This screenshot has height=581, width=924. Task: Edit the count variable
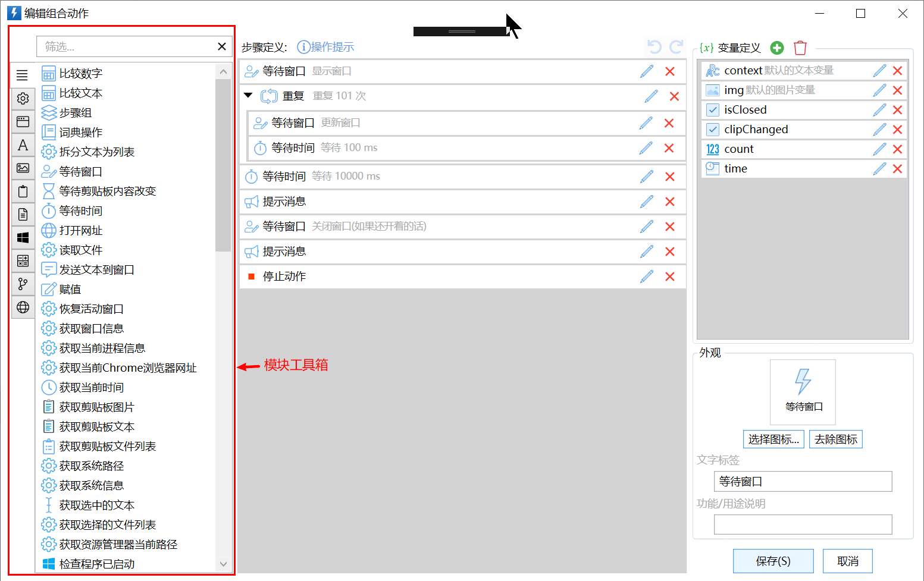[880, 149]
